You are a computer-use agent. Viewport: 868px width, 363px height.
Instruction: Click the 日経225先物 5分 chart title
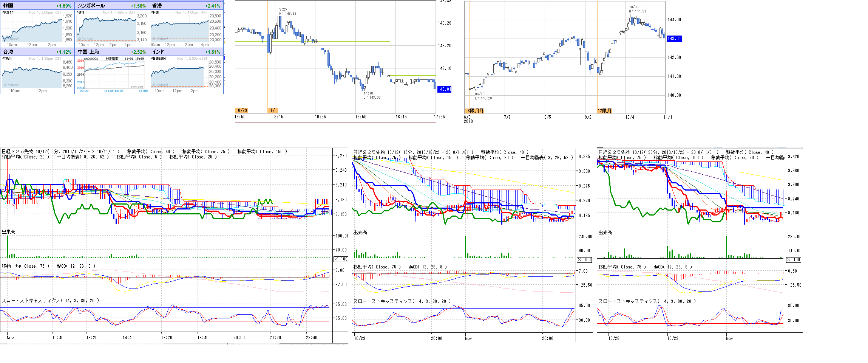pyautogui.click(x=60, y=152)
